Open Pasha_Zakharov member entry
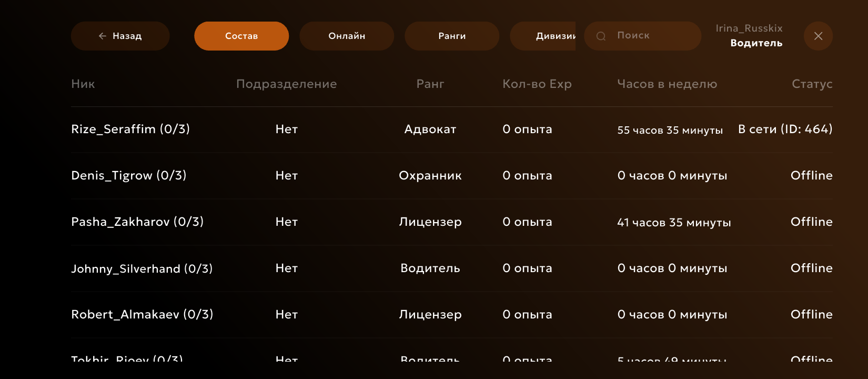This screenshot has width=868, height=379. (x=137, y=222)
